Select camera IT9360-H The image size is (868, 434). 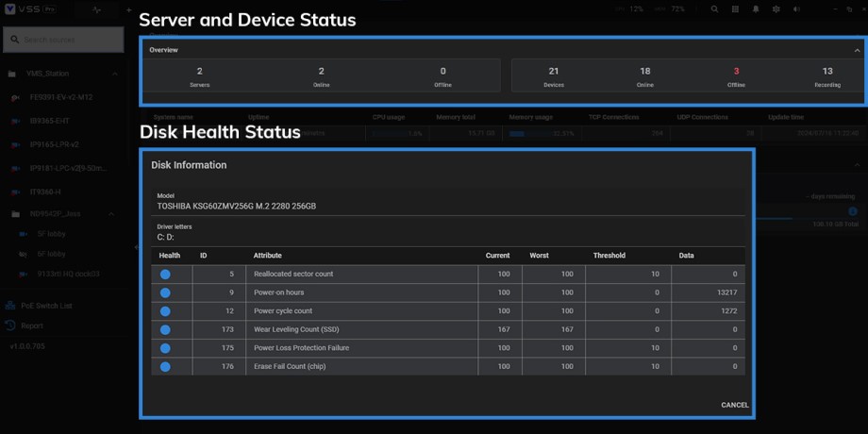[x=45, y=192]
